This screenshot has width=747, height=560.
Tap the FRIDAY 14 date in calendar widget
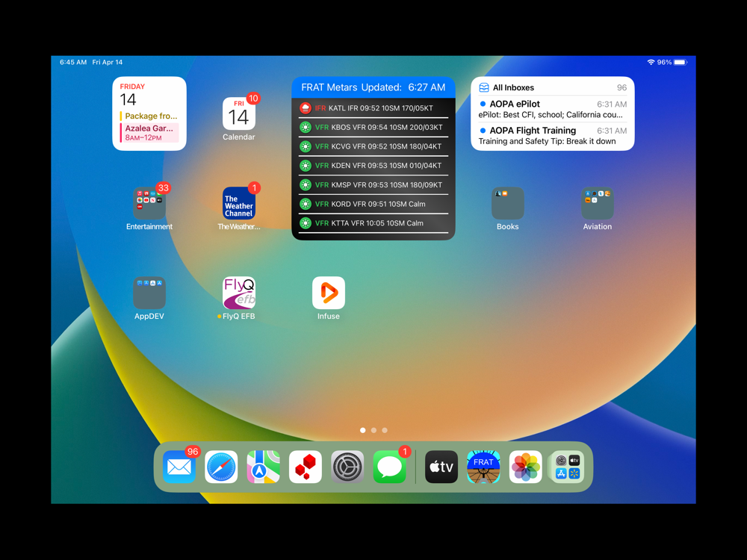[x=132, y=95]
